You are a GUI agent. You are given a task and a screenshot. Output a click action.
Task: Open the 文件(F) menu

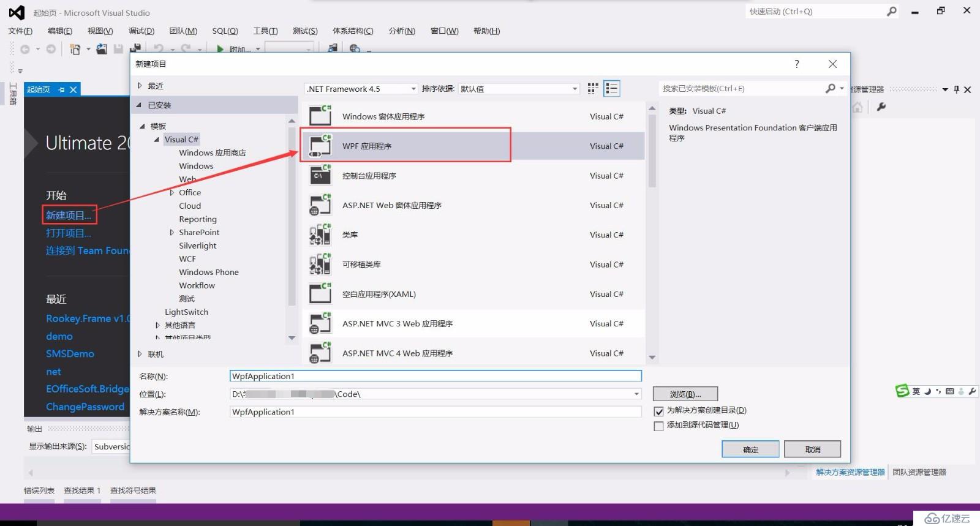(x=20, y=31)
